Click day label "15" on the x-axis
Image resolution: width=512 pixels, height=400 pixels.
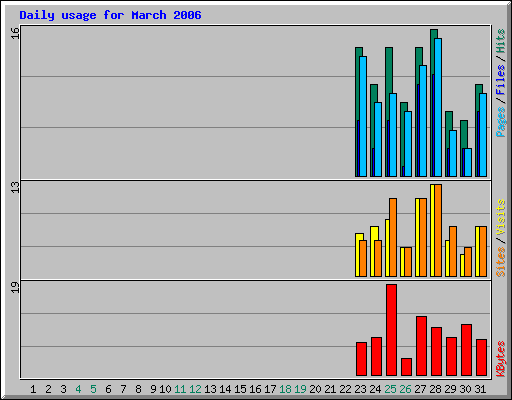[x=240, y=389]
